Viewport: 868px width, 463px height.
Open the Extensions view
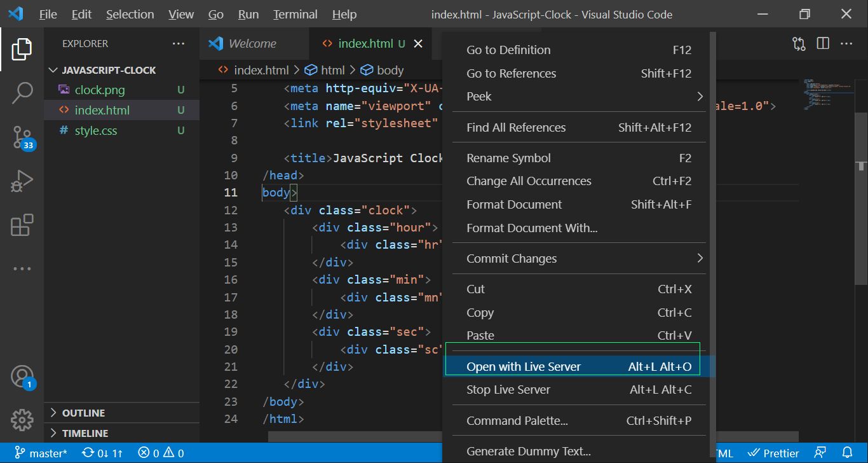pos(22,225)
